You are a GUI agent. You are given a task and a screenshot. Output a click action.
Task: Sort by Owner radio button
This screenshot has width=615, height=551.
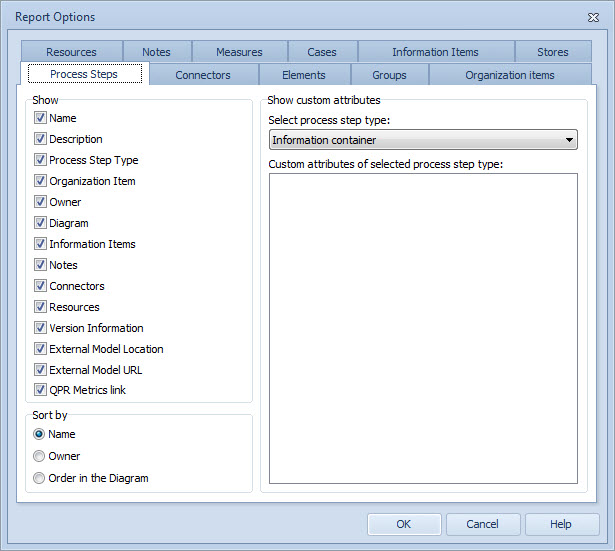[x=39, y=456]
